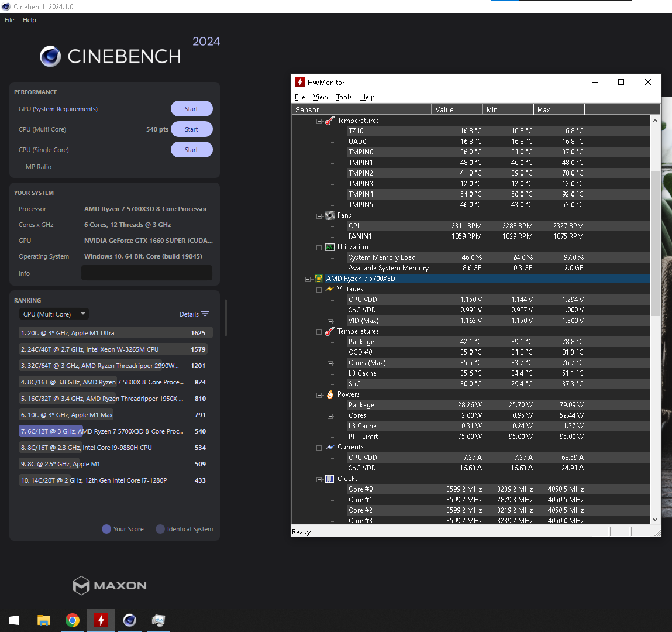
Task: Click the Value column header
Action: [457, 110]
